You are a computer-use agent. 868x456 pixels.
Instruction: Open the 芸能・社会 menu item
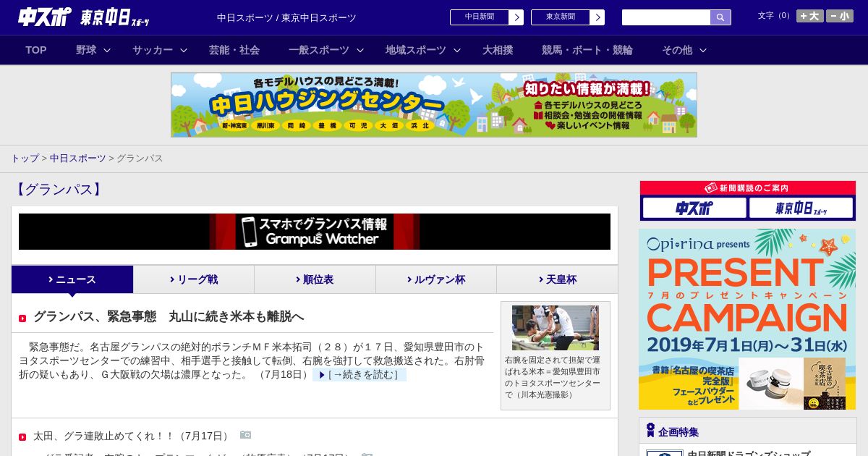coord(234,50)
